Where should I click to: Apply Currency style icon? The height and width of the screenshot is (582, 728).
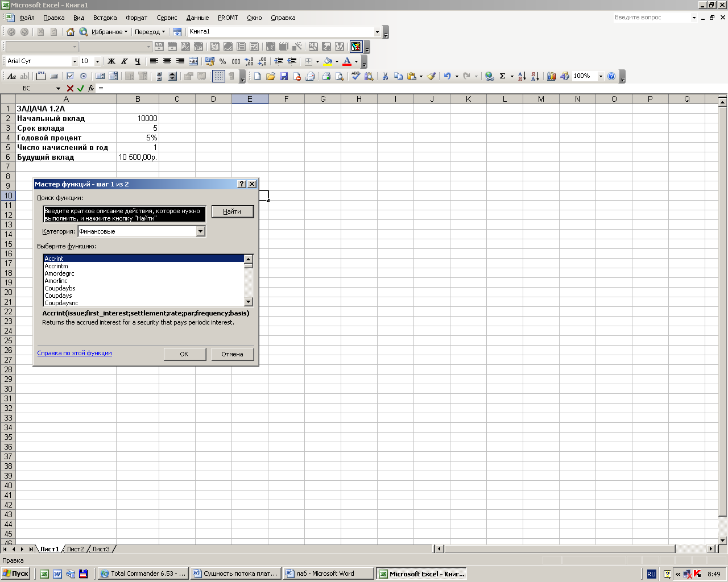[x=210, y=61]
